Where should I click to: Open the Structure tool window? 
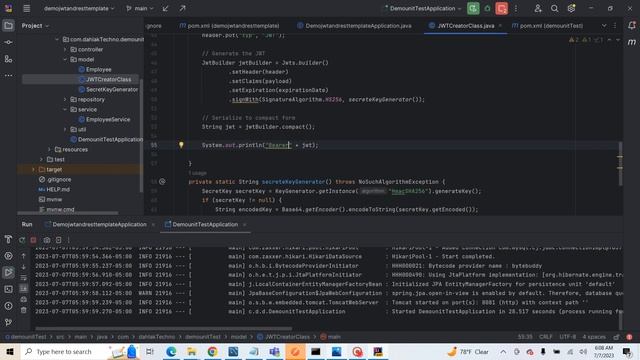click(x=8, y=59)
